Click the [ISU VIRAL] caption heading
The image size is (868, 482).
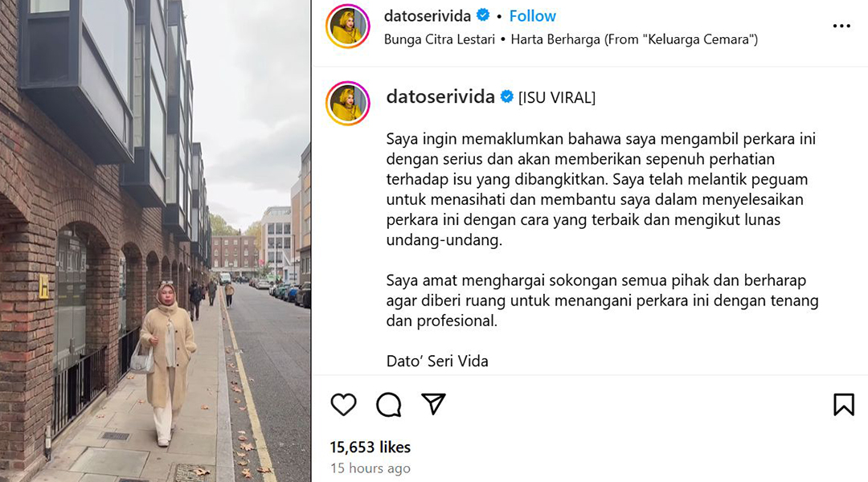pos(557,98)
